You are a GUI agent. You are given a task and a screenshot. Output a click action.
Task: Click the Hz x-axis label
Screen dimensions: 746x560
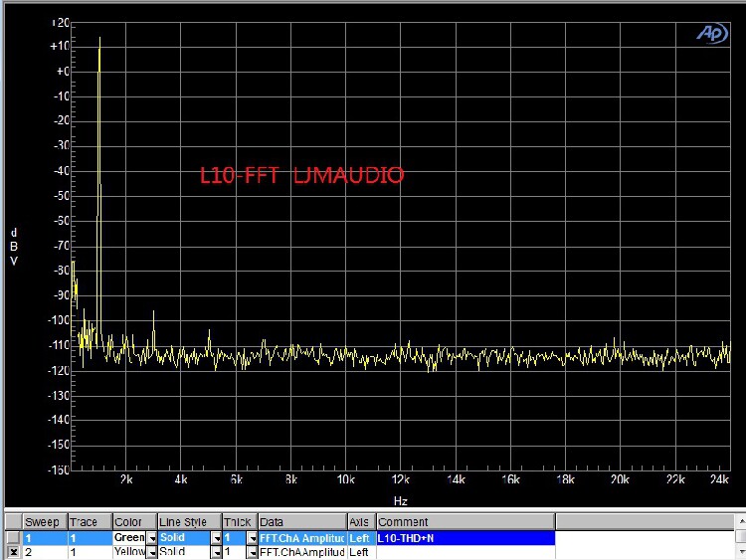(x=401, y=500)
